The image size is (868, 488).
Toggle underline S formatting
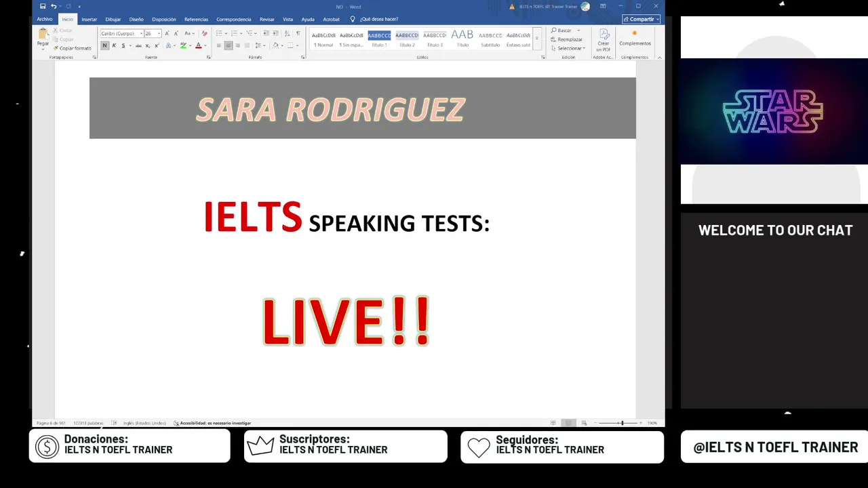pyautogui.click(x=123, y=45)
